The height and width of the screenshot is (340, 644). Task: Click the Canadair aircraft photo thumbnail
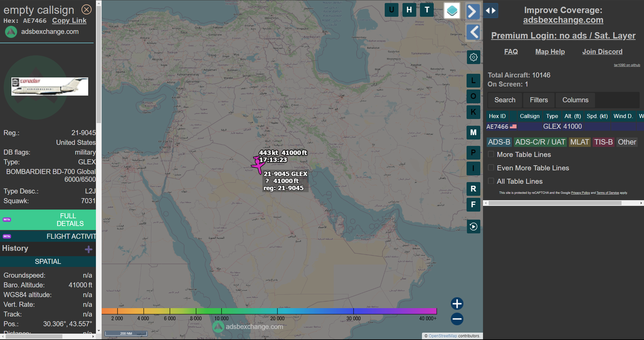(50, 87)
